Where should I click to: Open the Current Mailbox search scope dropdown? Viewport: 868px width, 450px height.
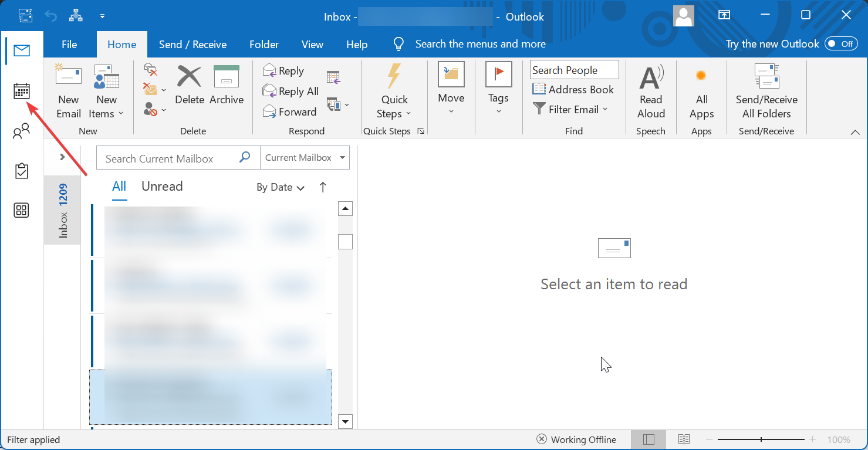(305, 157)
